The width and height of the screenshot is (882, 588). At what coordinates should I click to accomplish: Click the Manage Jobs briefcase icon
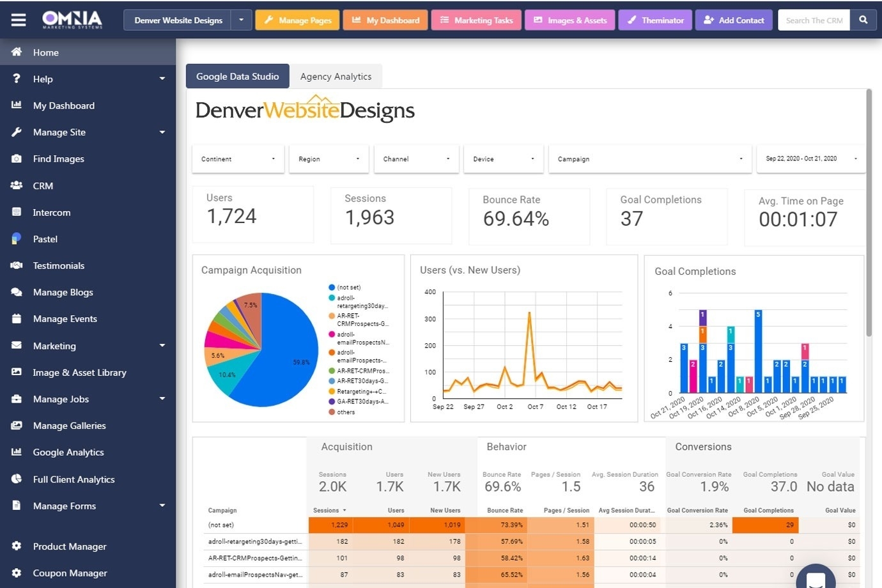tap(17, 399)
